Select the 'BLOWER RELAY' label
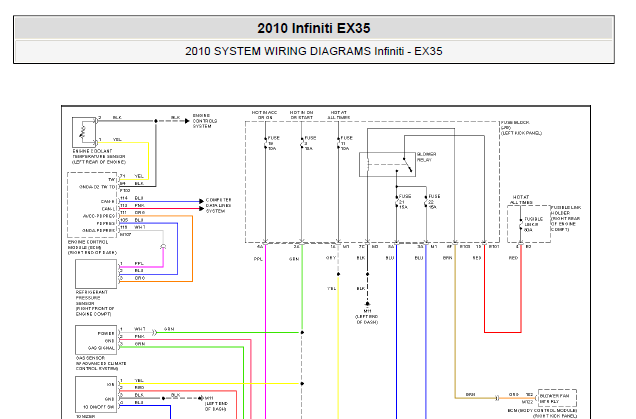 click(426, 157)
